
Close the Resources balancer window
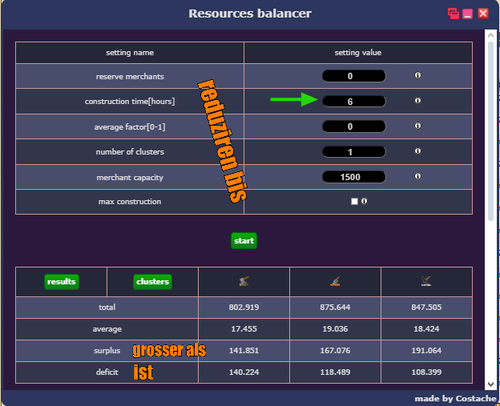(483, 14)
